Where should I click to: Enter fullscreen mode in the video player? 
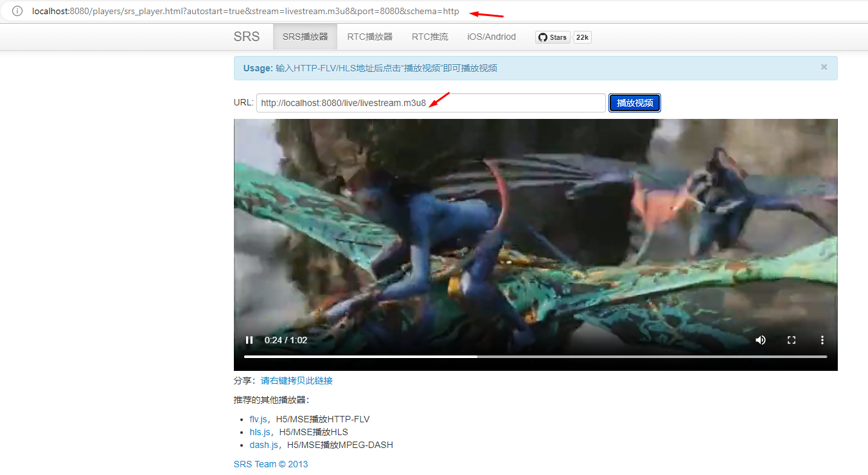point(792,340)
